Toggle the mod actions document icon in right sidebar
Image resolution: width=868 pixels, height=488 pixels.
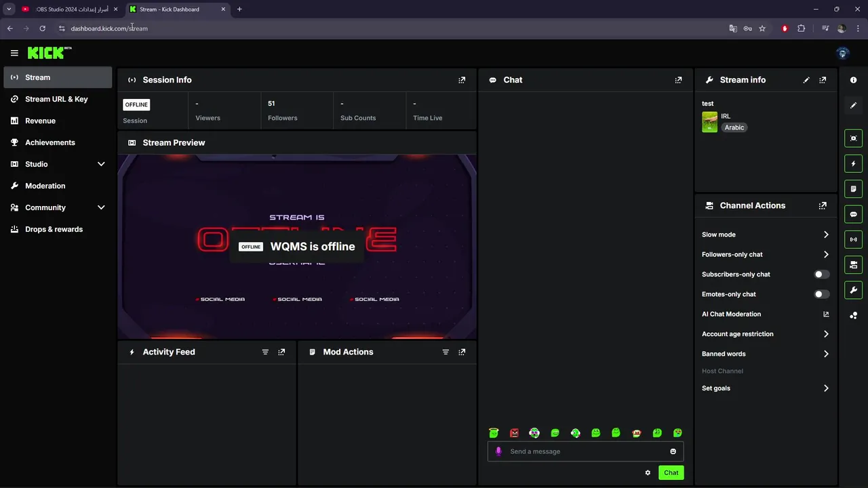853,188
